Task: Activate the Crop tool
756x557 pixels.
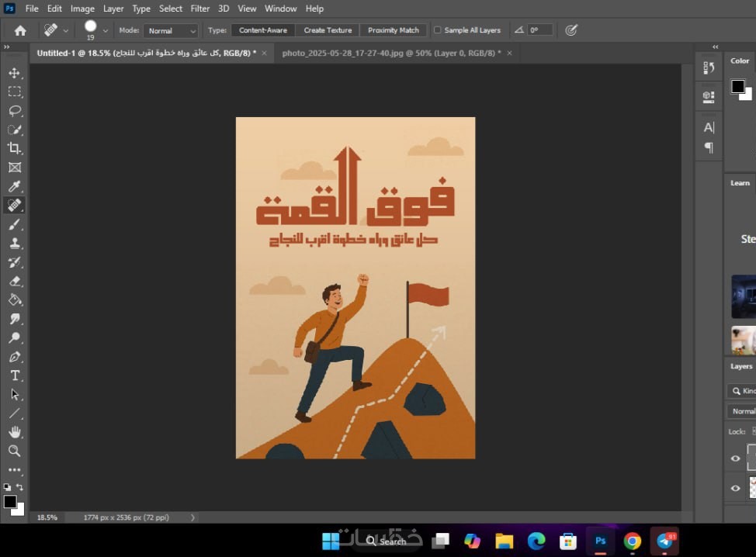Action: (x=15, y=148)
